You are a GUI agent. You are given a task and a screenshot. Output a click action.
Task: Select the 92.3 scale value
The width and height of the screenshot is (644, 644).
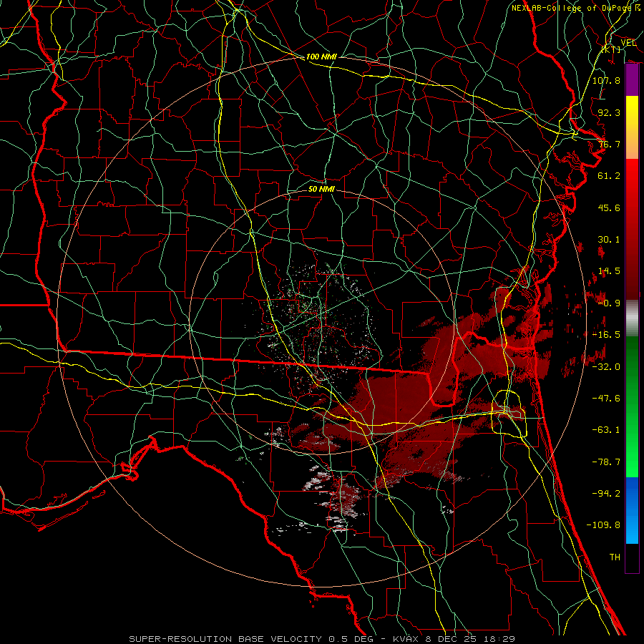tap(609, 112)
